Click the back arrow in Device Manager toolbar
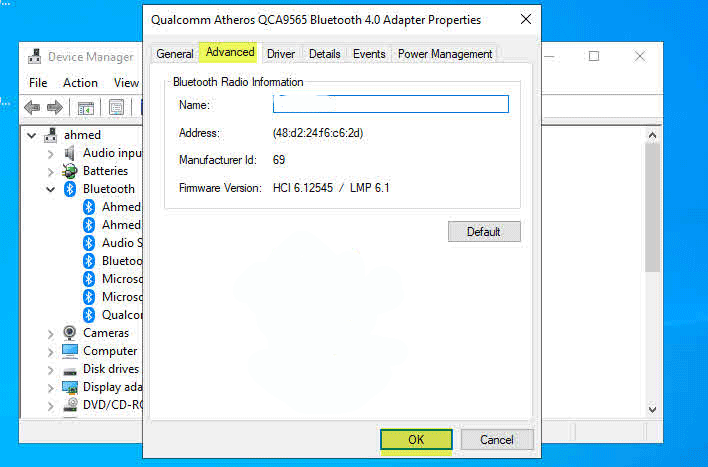Image resolution: width=708 pixels, height=467 pixels. (x=31, y=107)
